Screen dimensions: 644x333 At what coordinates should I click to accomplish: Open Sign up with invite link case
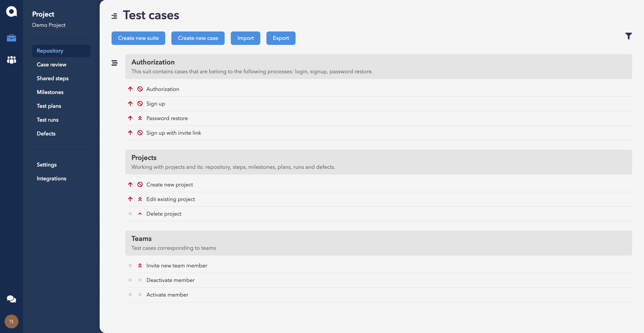point(173,133)
